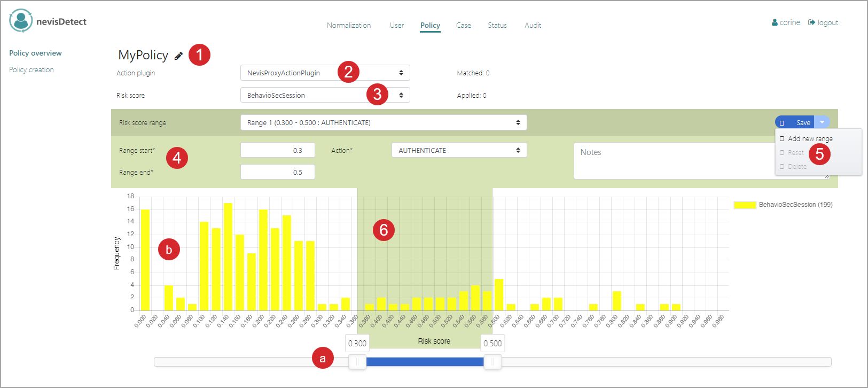The width and height of the screenshot is (868, 388).
Task: Click the Applied: 0 text
Action: coord(472,95)
